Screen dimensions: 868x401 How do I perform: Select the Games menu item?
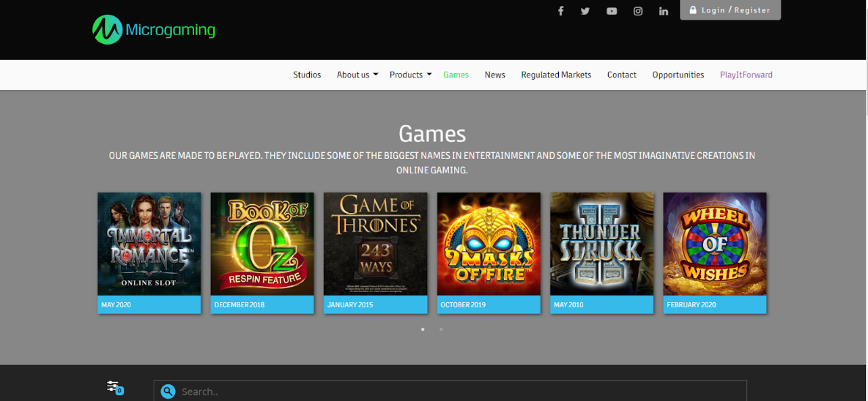[x=456, y=75]
